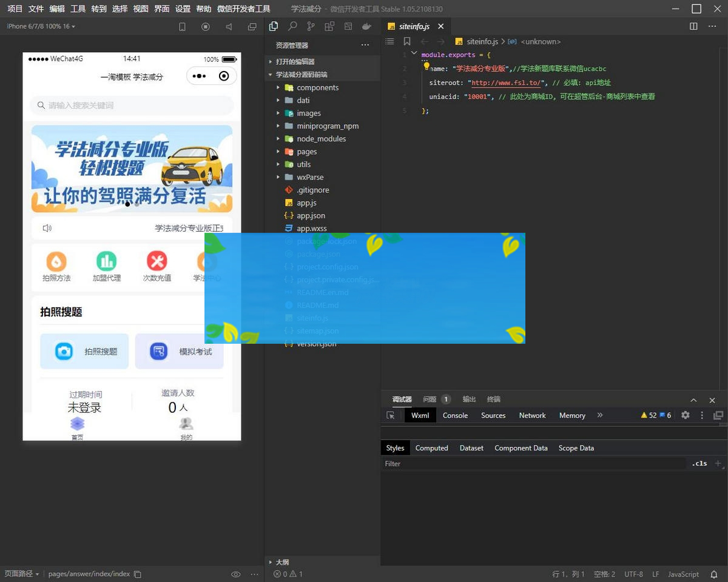Screen dimensions: 728x582
Task: Select the second banner carousel dot
Action: pyautogui.click(x=137, y=204)
